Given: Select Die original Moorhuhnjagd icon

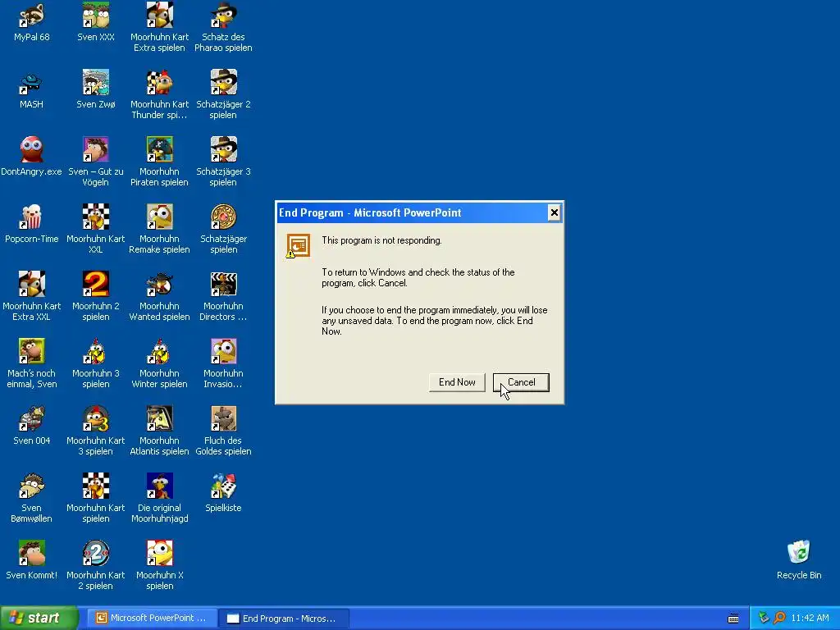Looking at the screenshot, I should (160, 486).
